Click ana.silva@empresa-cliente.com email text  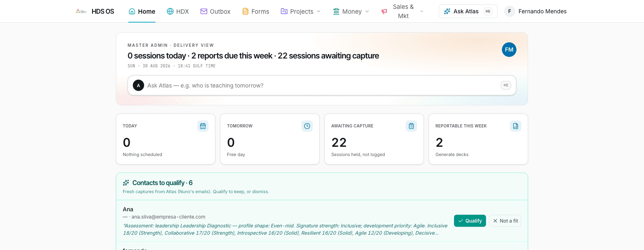click(168, 217)
